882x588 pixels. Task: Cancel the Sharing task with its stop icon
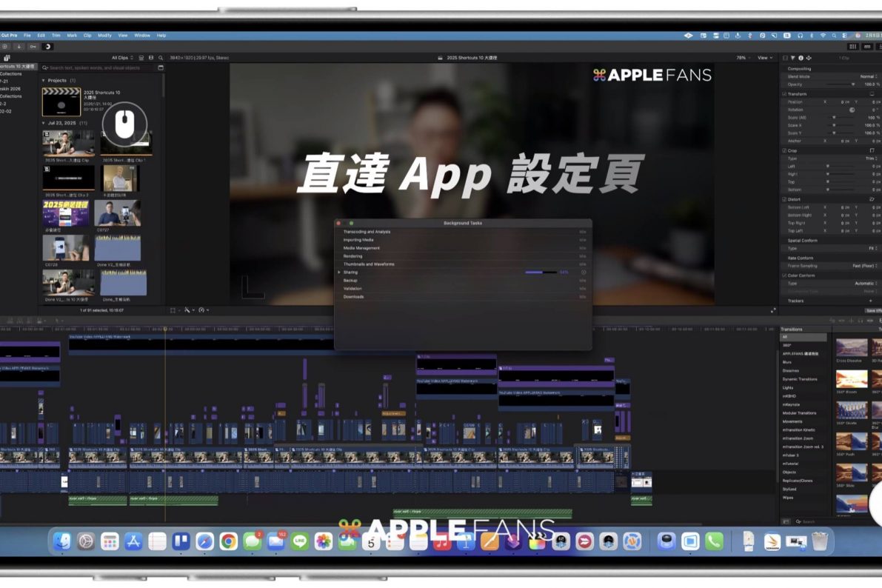click(x=584, y=273)
